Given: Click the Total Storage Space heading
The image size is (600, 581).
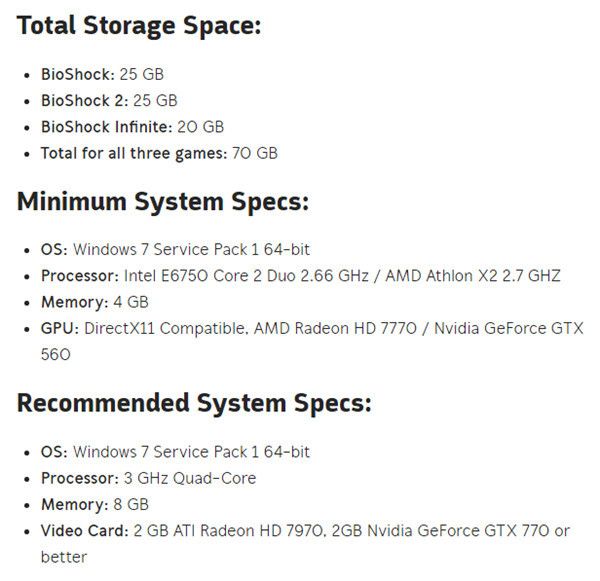Looking at the screenshot, I should point(139,26).
